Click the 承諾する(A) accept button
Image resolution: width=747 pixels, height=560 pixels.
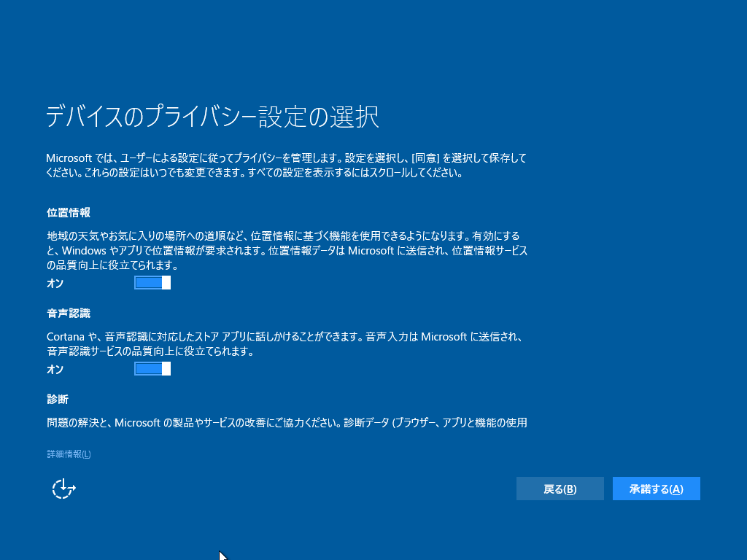[656, 489]
